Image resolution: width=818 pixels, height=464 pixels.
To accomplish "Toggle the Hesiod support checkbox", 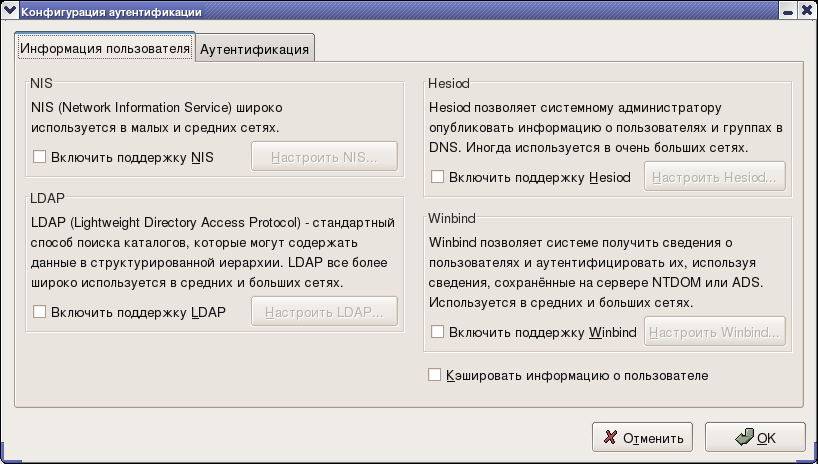I will pyautogui.click(x=437, y=178).
